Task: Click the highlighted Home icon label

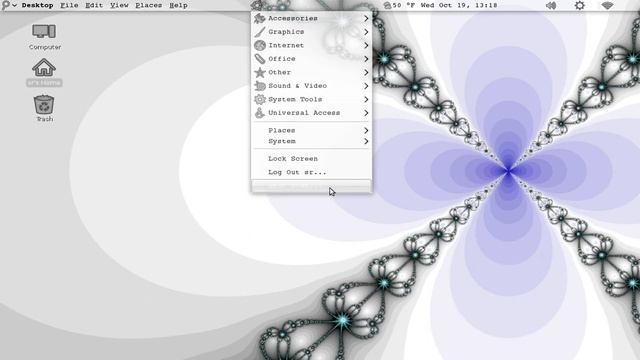Action: (44, 83)
